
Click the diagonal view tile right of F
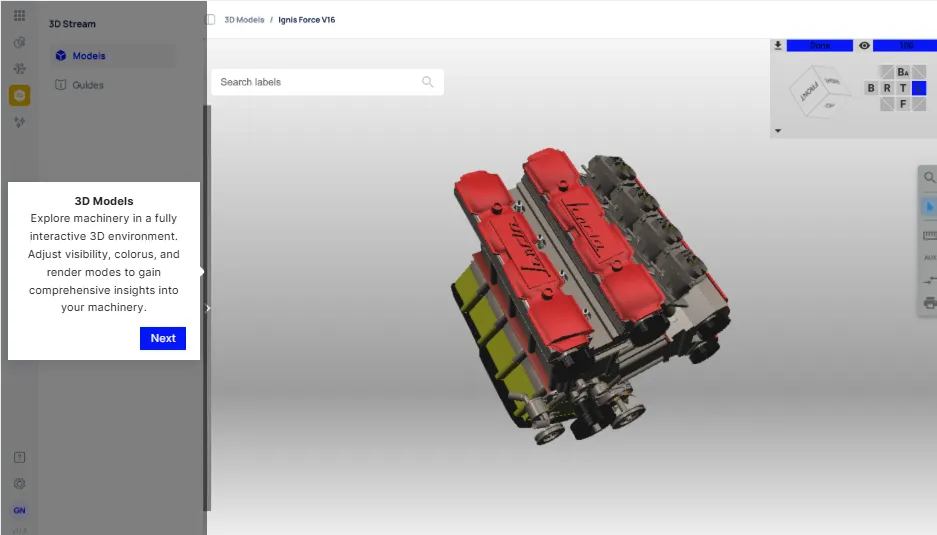pyautogui.click(x=919, y=104)
